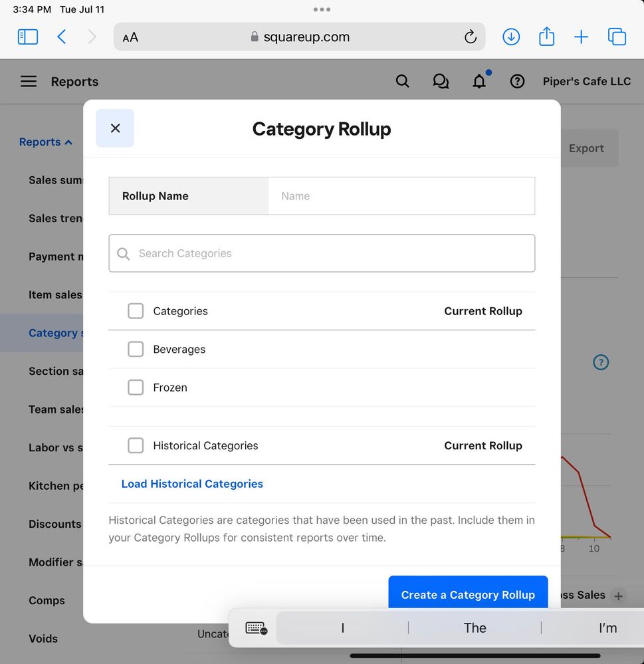
Task: Focus the Rollup Name input field
Action: (401, 196)
